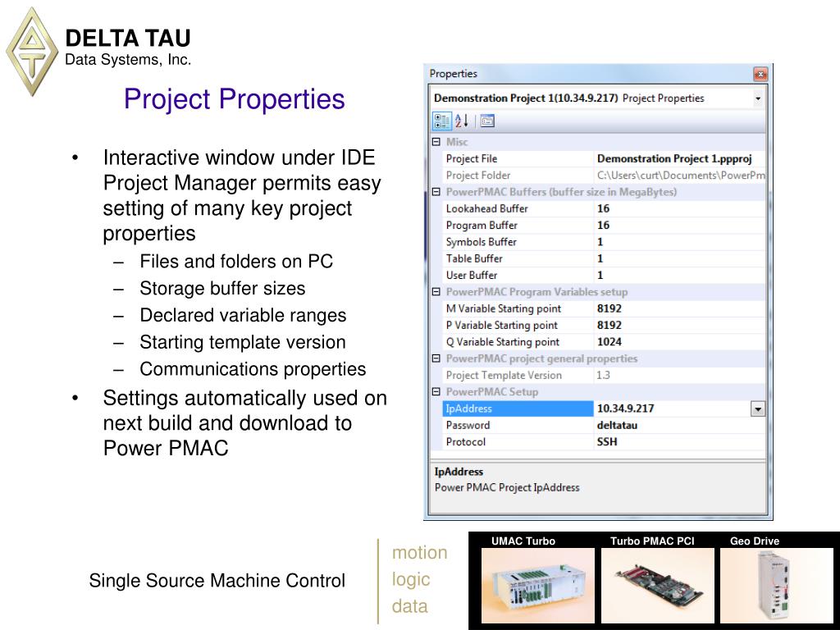Image resolution: width=840 pixels, height=630 pixels.
Task: Edit the Password value deltatau
Action: point(617,425)
